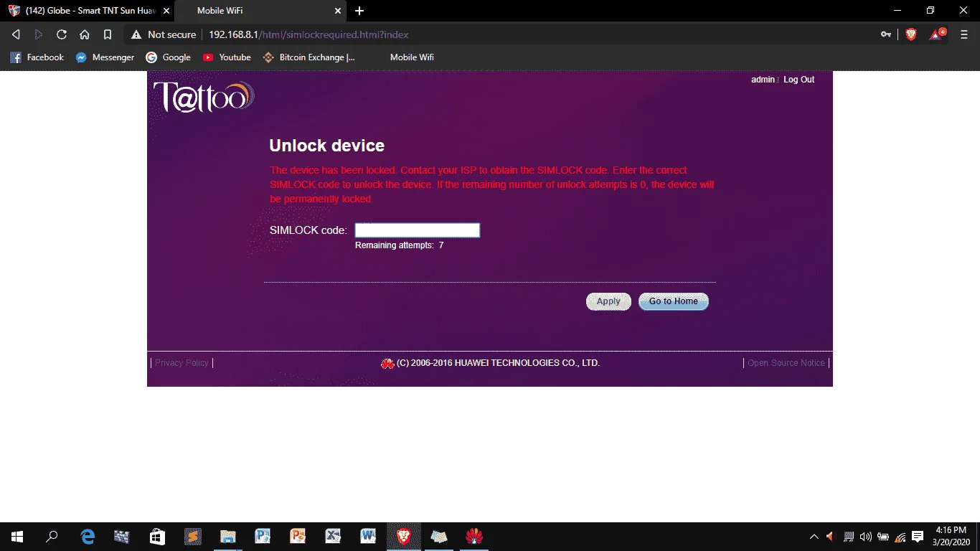Focus the SIMLOCK code input field
This screenshot has height=551, width=980.
point(418,230)
